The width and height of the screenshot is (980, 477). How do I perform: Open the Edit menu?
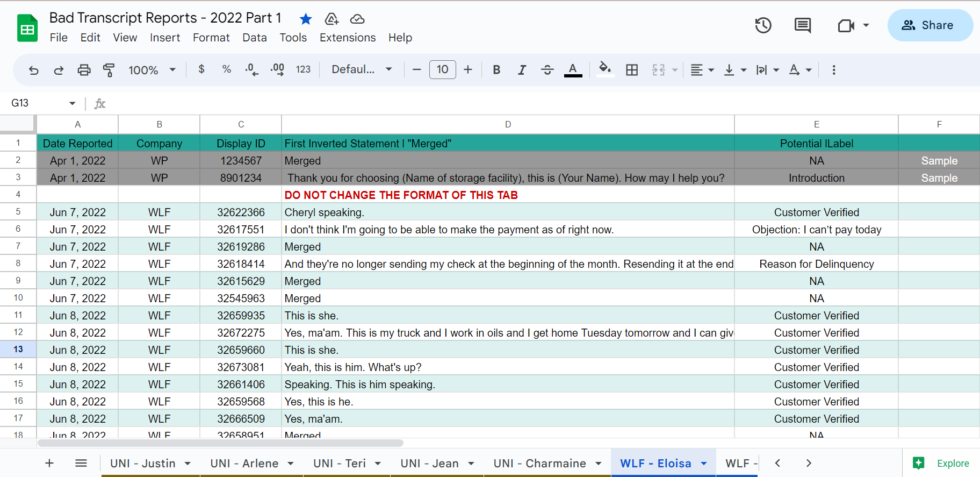click(x=90, y=38)
